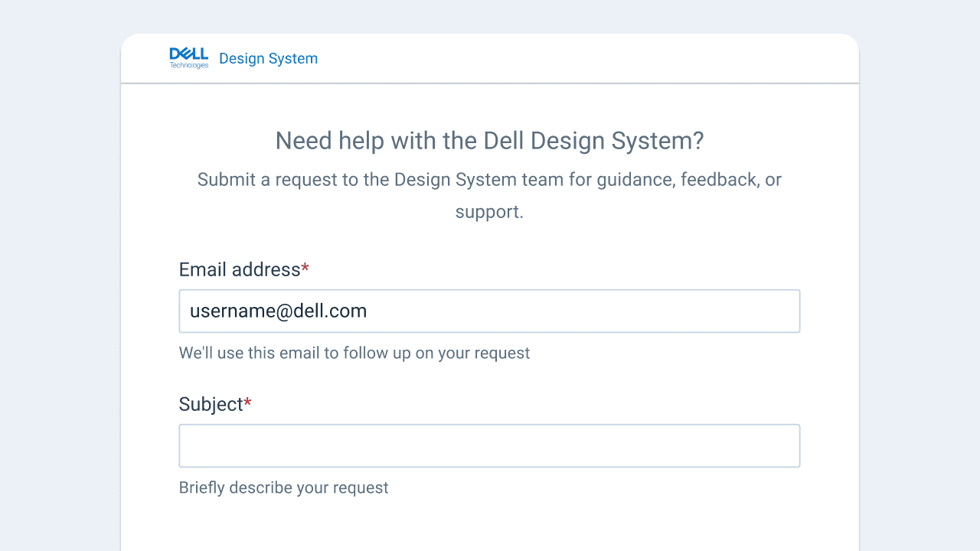This screenshot has height=551, width=980.
Task: Click the 'We'll use this email to follow up' helper text
Action: (x=354, y=353)
